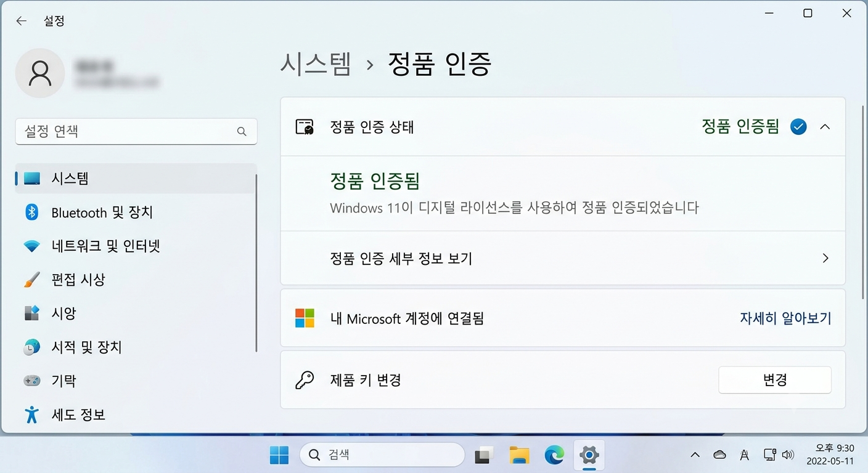This screenshot has width=868, height=473.
Task: Click the main content vertical scrollbar
Action: pyautogui.click(x=862, y=202)
